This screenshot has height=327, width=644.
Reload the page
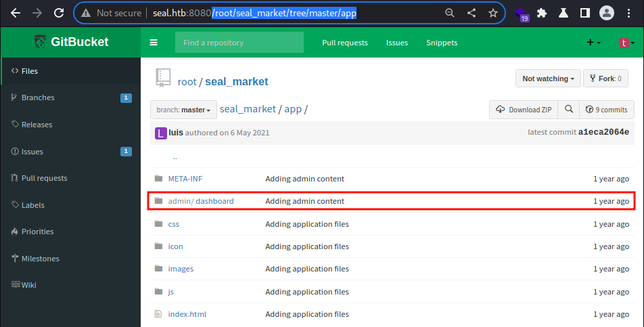click(59, 13)
